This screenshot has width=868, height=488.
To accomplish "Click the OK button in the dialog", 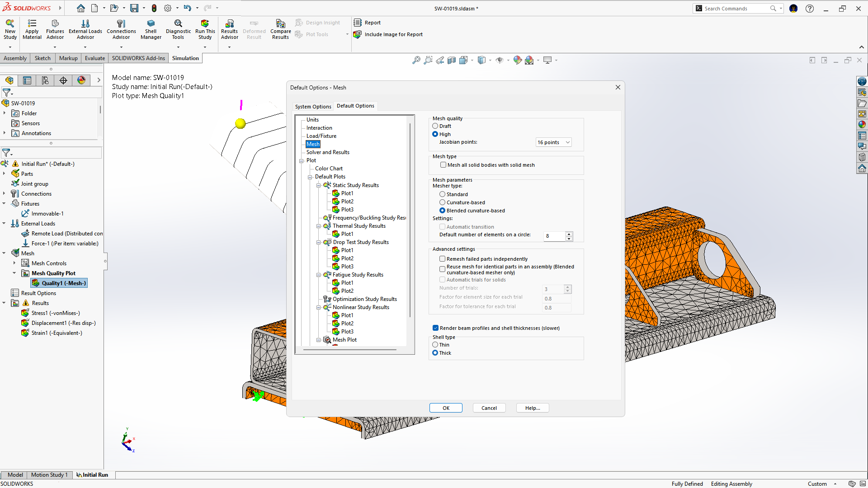I will (445, 408).
